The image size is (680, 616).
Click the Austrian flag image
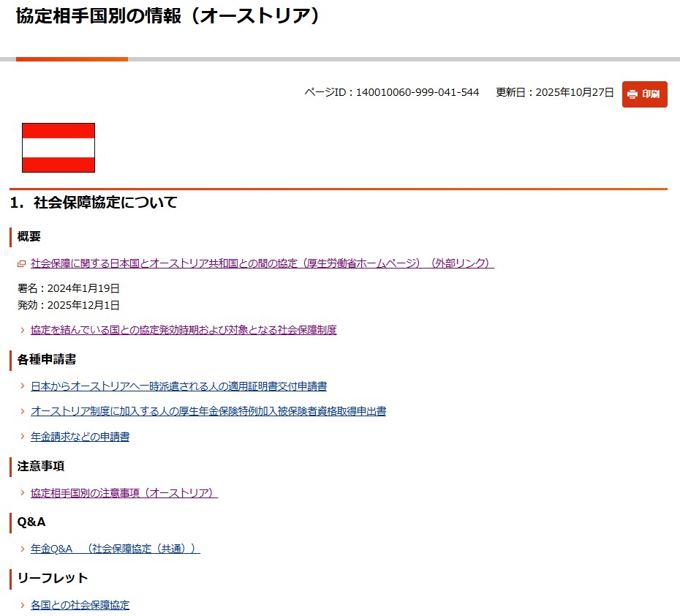coord(58,148)
